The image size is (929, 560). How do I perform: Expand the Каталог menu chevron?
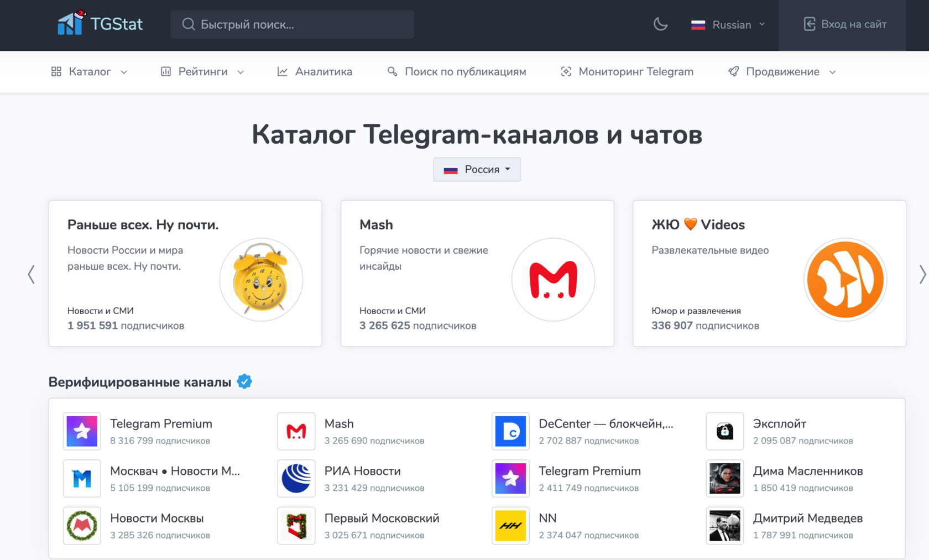click(x=124, y=72)
